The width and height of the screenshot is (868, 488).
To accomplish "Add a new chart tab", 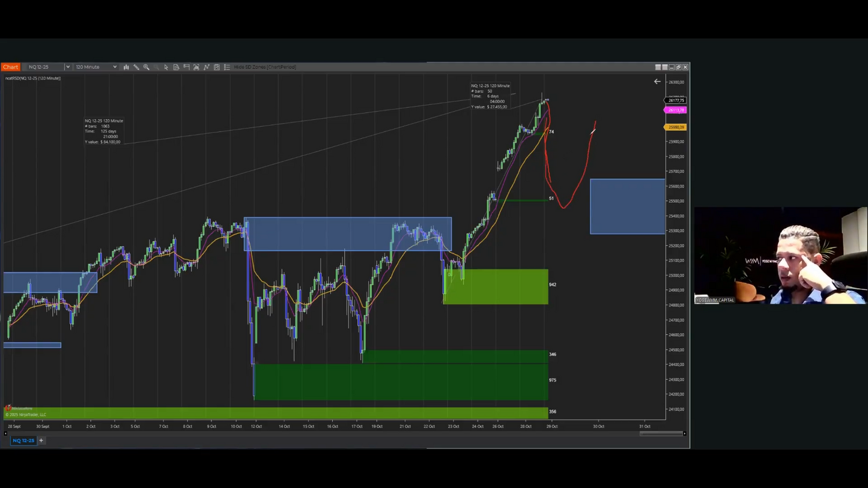I will pos(41,441).
